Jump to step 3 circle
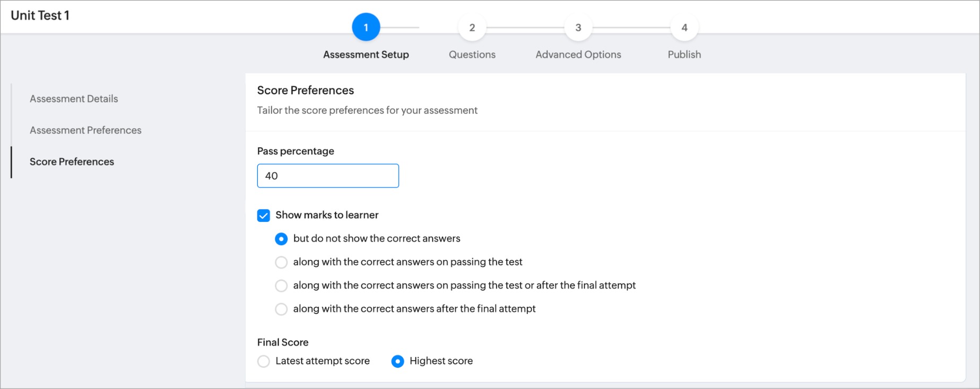The image size is (980, 389). [x=578, y=27]
